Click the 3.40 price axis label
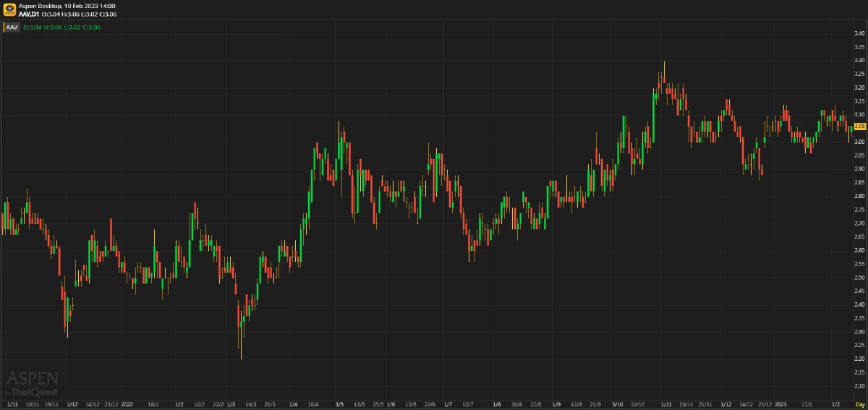This screenshot has height=410, width=868. click(x=860, y=34)
